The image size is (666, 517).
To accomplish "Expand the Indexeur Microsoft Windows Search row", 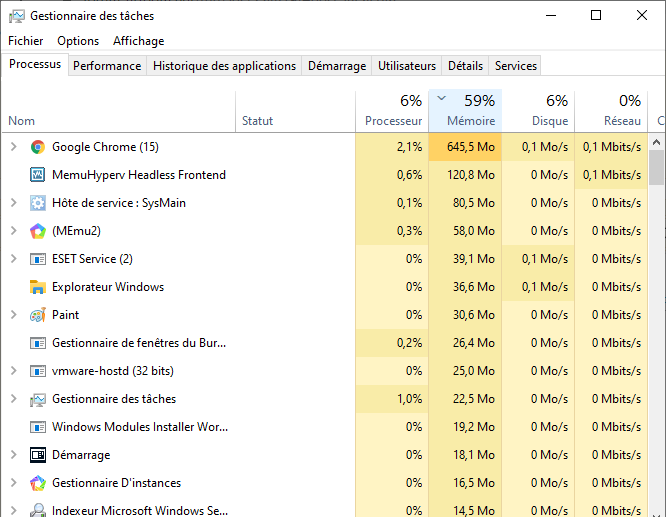I will click(x=14, y=511).
